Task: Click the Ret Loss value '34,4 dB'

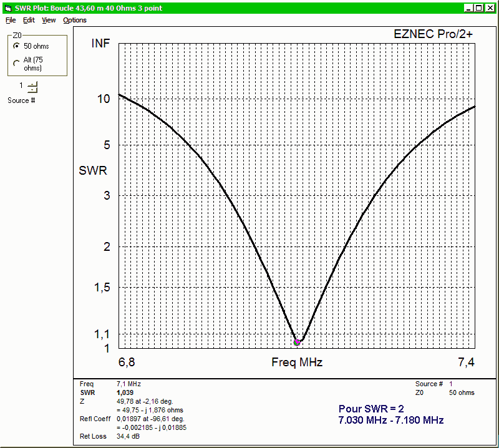Action: [x=128, y=436]
